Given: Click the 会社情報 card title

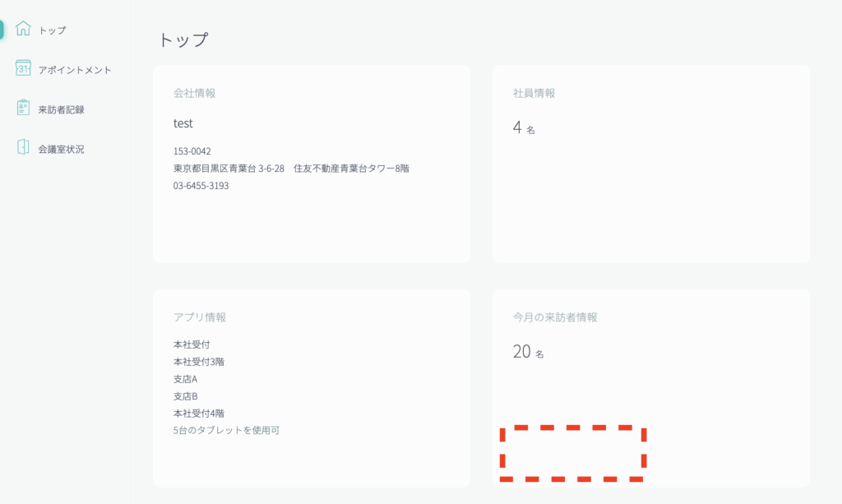Looking at the screenshot, I should [194, 93].
